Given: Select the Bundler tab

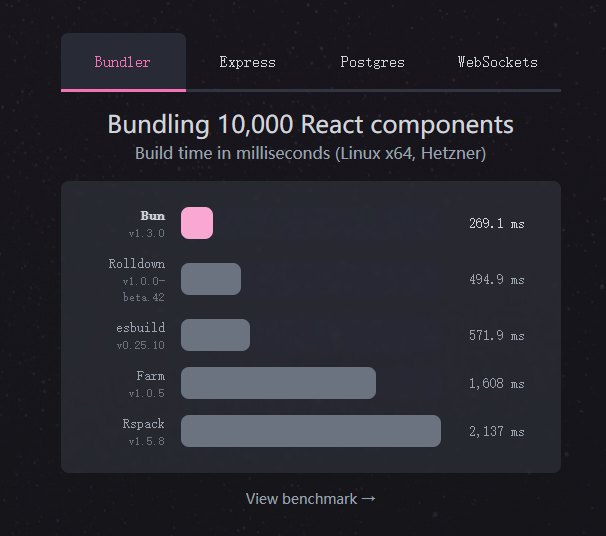Looking at the screenshot, I should click(x=123, y=62).
